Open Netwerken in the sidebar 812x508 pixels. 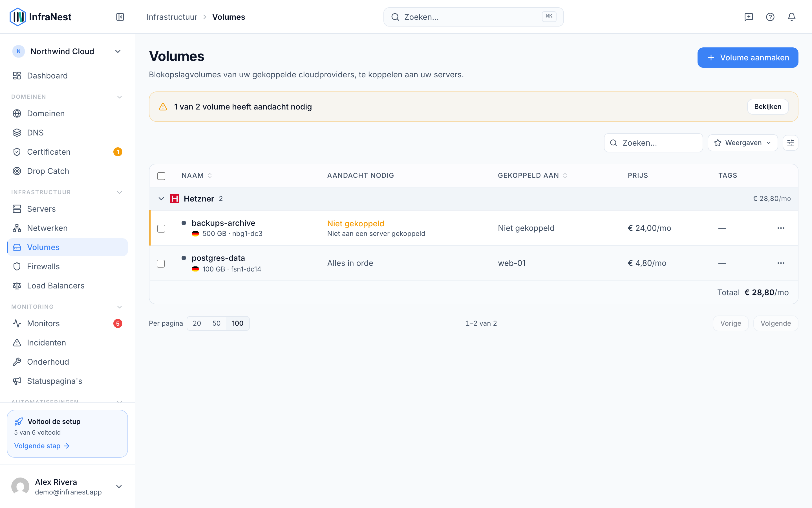tap(67, 228)
